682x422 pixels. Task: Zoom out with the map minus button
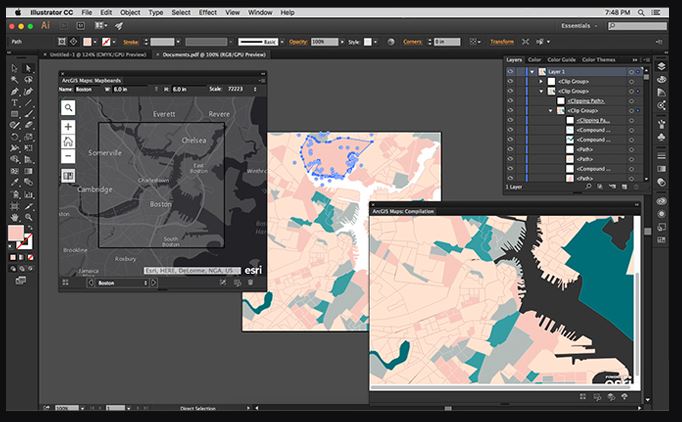(68, 156)
